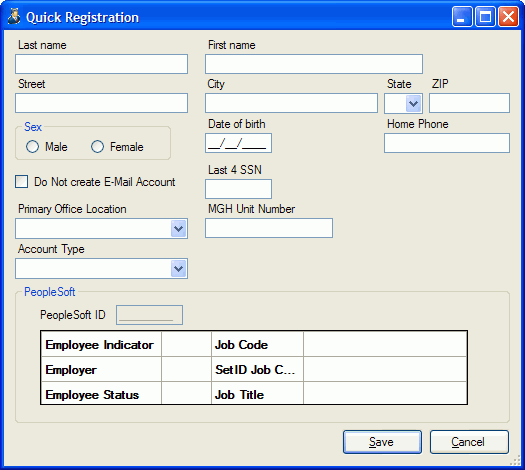The image size is (525, 470).
Task: Expand the Primary Office Location dropdown
Action: coord(178,229)
